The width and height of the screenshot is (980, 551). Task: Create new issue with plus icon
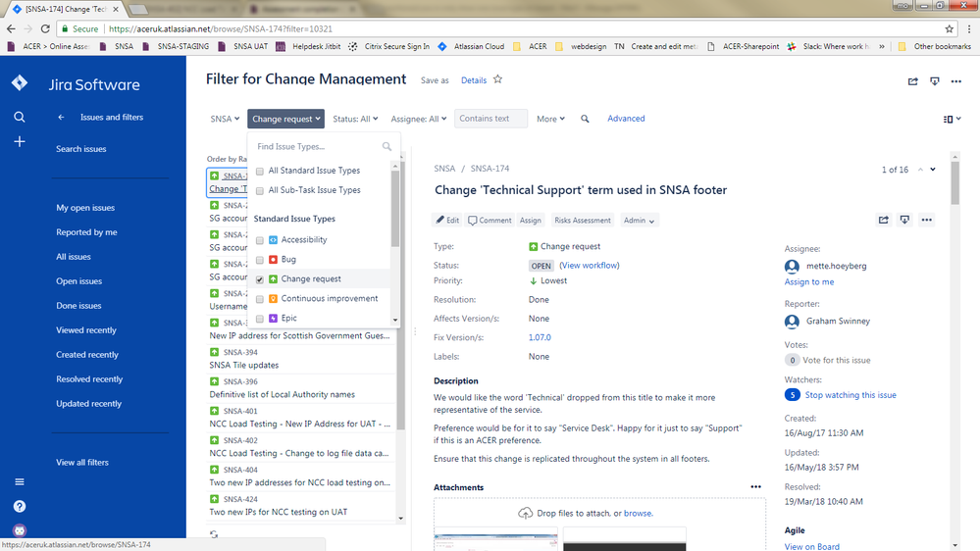pos(20,142)
